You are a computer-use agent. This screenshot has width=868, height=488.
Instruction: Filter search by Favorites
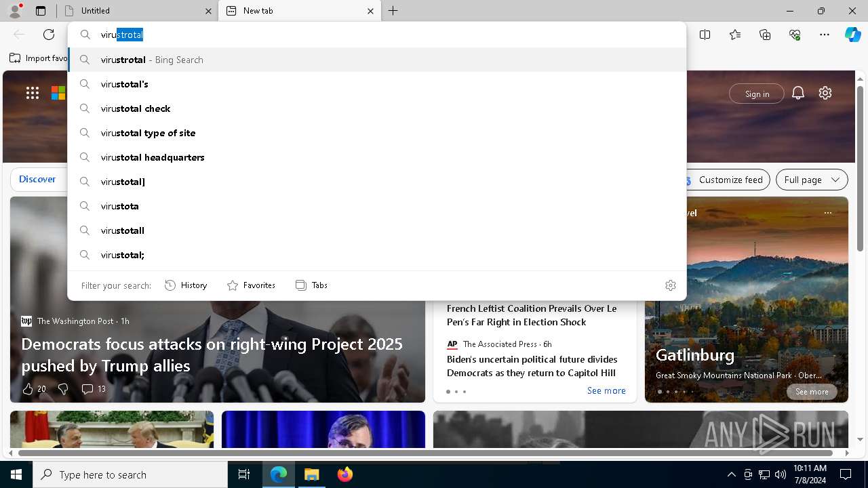tap(251, 285)
